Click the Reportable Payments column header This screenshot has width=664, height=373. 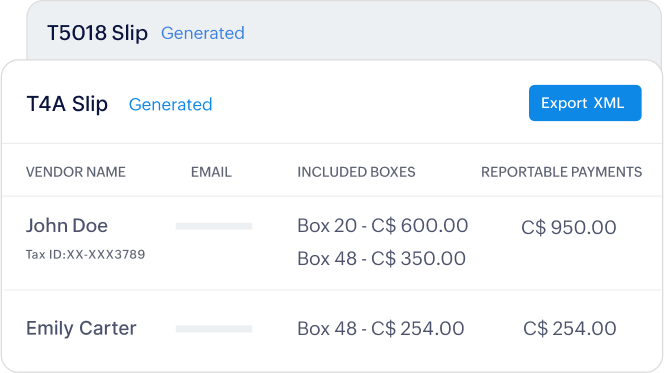pos(561,172)
